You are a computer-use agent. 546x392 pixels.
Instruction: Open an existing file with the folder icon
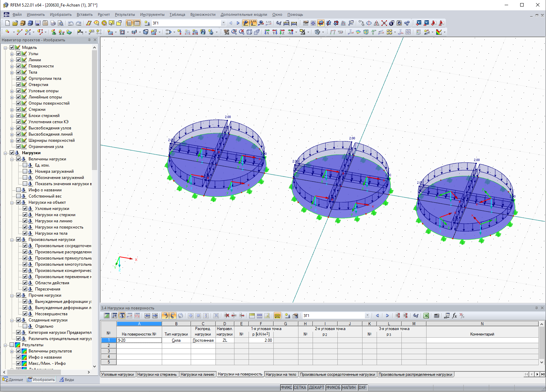pyautogui.click(x=15, y=23)
